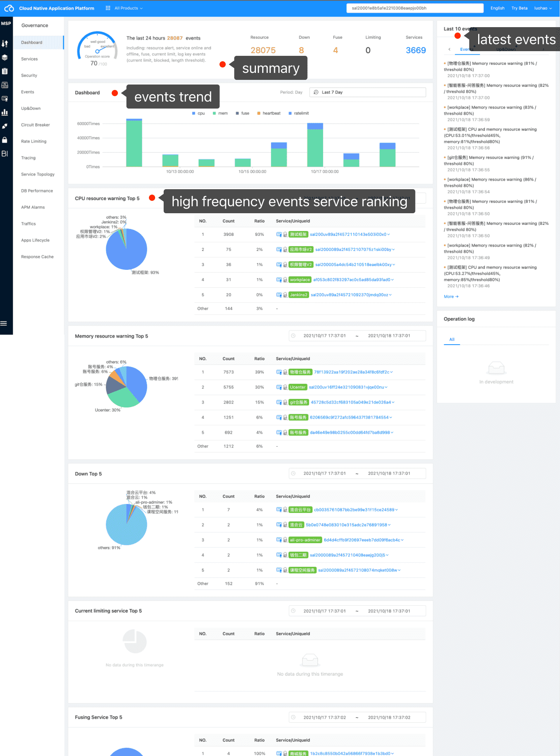Click the start date in the Current limiting range
The width and height of the screenshot is (560, 756).
tap(325, 611)
